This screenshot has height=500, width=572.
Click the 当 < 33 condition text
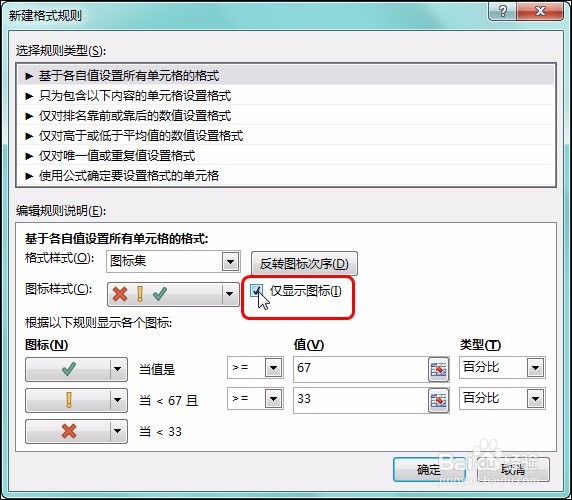pyautogui.click(x=161, y=432)
